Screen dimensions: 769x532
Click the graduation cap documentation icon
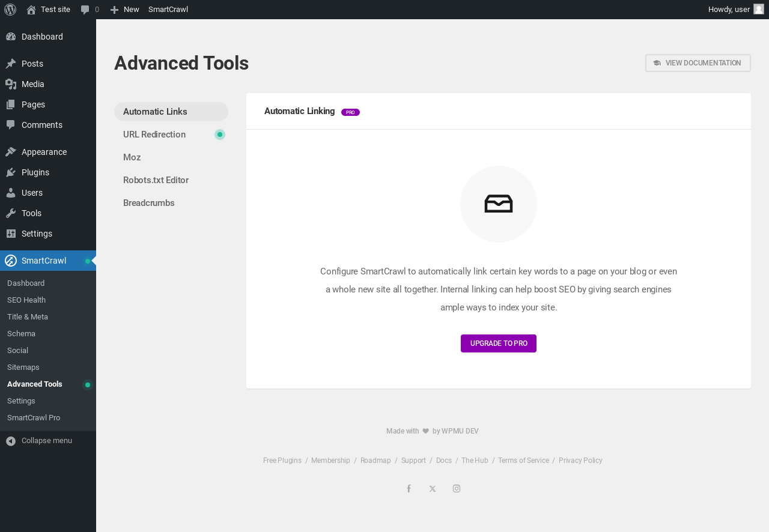click(657, 63)
